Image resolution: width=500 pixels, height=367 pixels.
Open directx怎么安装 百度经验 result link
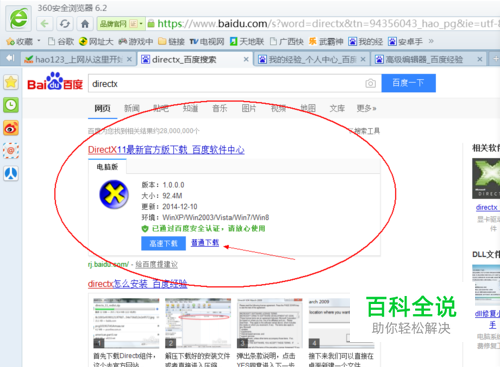tap(137, 284)
